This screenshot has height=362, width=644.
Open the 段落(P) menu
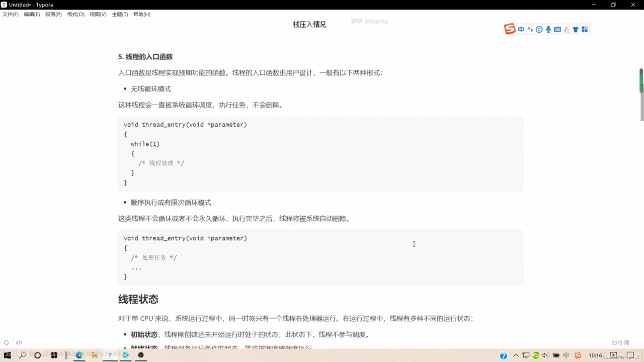[53, 14]
